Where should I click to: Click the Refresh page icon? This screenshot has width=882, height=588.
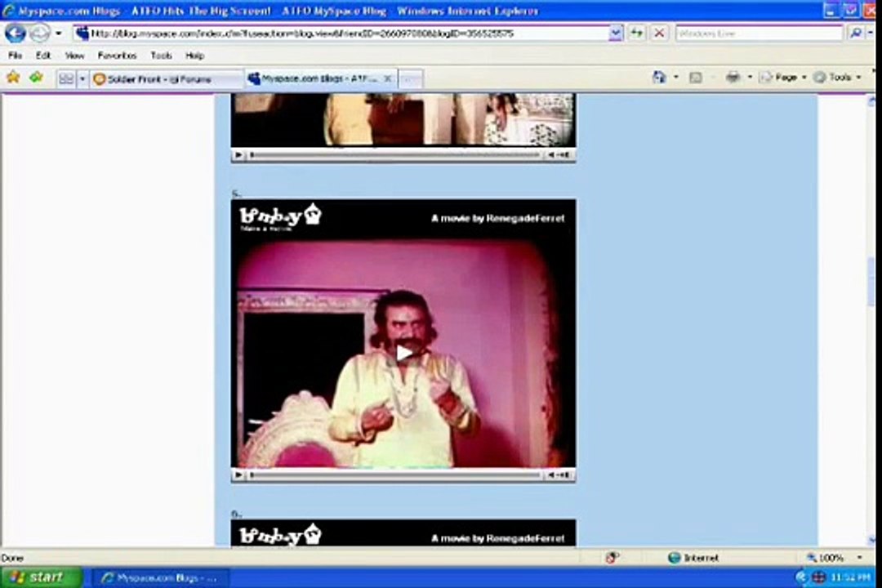point(636,33)
